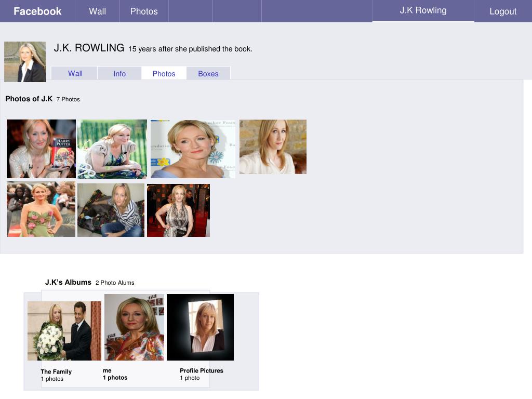Click the 'J.K's Albums' heading
Image resolution: width=532 pixels, height=399 pixels.
(x=68, y=282)
